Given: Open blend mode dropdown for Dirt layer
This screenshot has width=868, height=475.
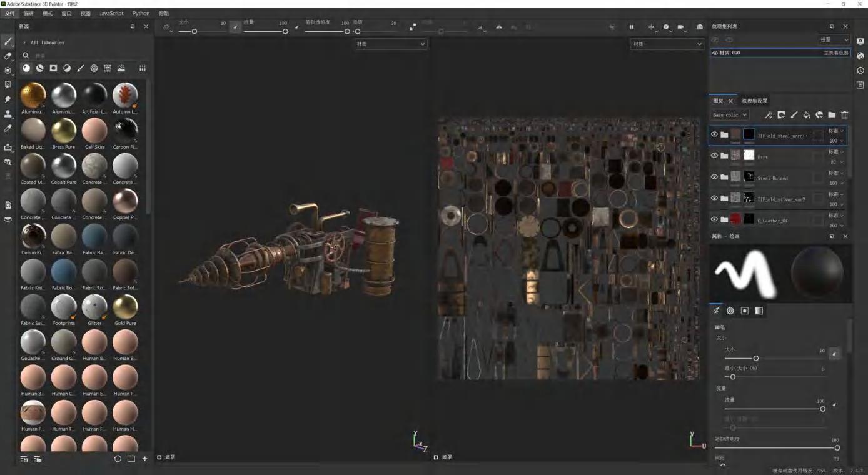Looking at the screenshot, I should pos(837,152).
